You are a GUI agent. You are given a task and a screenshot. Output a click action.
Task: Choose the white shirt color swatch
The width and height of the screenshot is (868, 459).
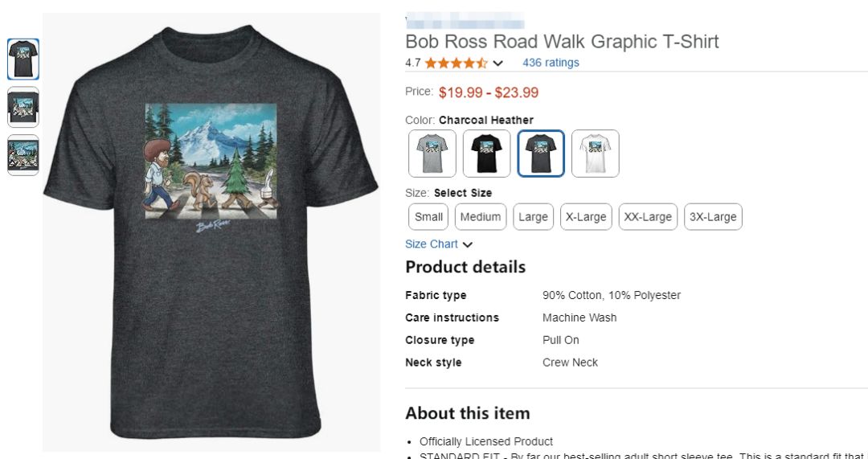click(x=596, y=154)
